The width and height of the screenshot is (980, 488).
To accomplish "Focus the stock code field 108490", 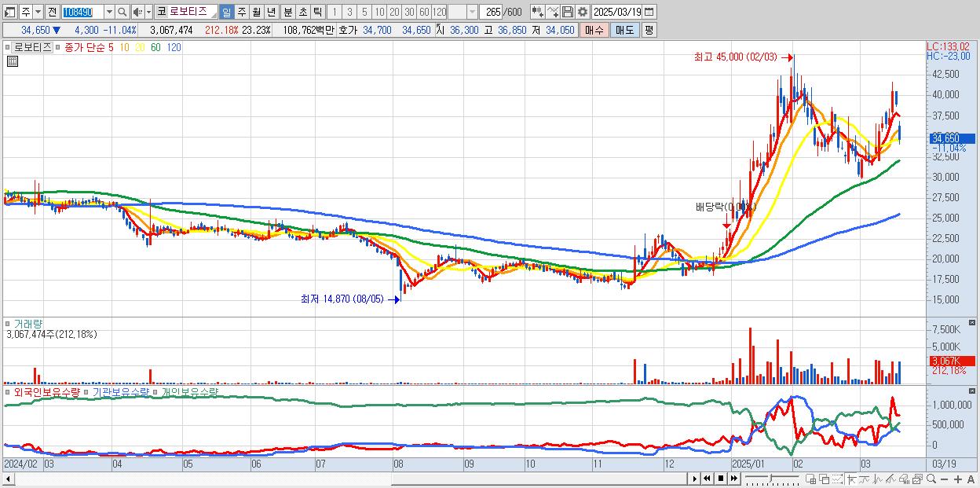I will pos(82,13).
